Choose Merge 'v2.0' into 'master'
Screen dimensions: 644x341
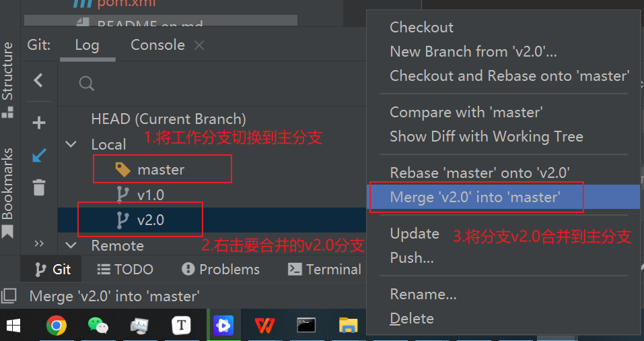tap(474, 197)
